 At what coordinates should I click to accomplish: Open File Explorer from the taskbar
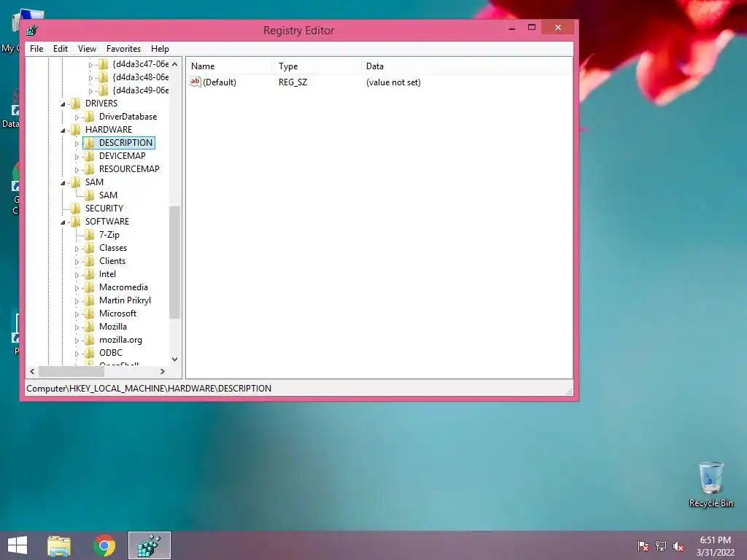[59, 545]
